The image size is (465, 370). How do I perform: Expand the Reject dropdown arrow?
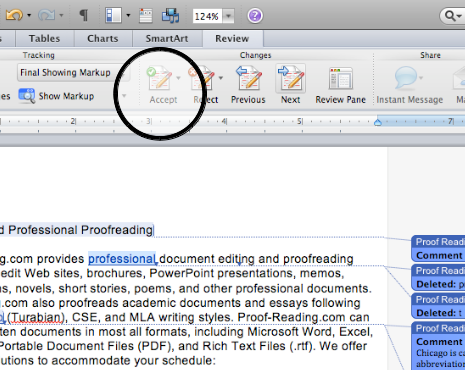[221, 78]
